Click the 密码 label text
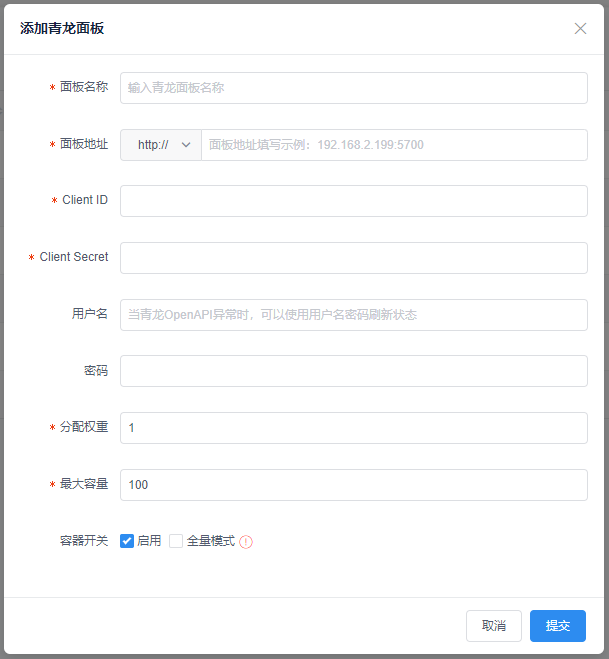Image resolution: width=609 pixels, height=659 pixels. tap(96, 370)
